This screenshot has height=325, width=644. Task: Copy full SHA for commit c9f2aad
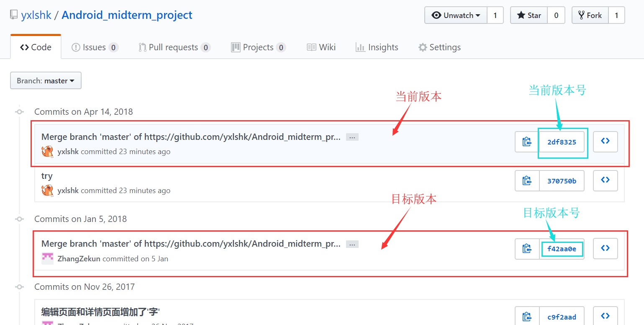pyautogui.click(x=527, y=316)
